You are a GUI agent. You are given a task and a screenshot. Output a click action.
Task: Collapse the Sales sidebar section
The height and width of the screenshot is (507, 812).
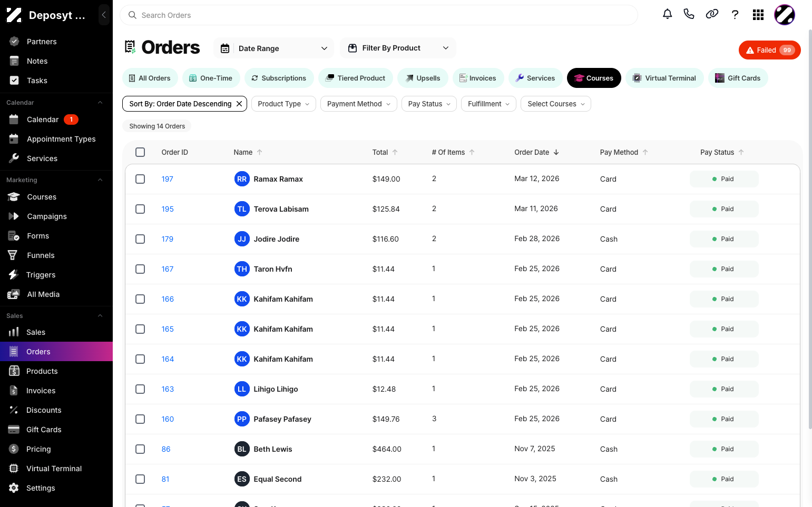coord(100,316)
